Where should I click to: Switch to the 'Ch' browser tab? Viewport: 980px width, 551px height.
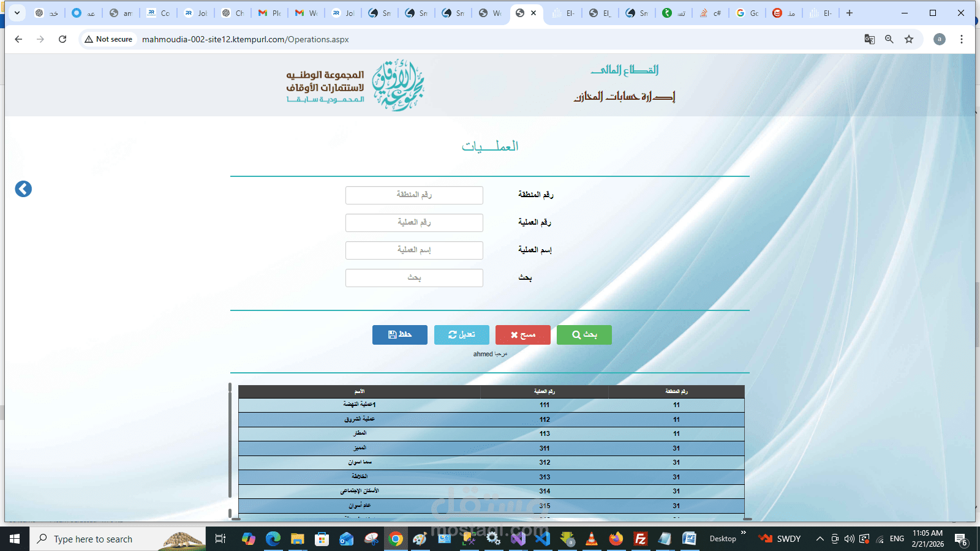233,13
